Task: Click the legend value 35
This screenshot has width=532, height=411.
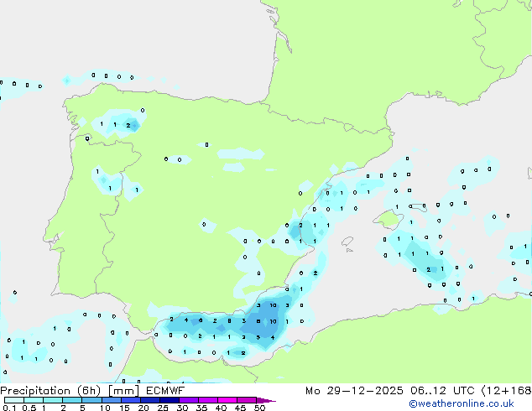Action: pos(201,408)
